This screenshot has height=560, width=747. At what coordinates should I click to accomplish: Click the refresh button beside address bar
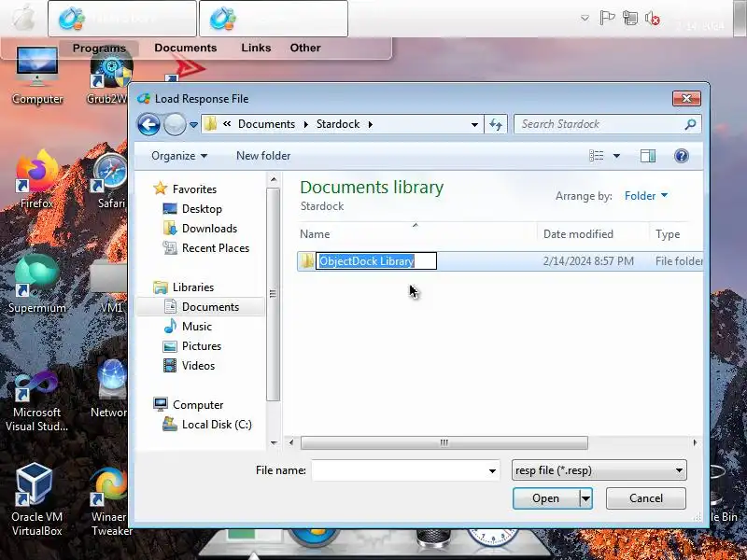[x=496, y=125]
